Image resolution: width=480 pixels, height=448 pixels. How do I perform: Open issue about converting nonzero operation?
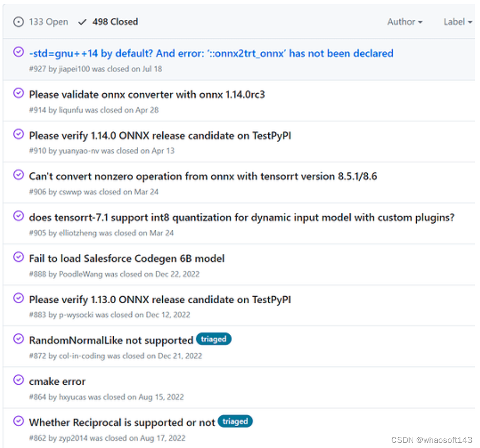click(x=203, y=176)
